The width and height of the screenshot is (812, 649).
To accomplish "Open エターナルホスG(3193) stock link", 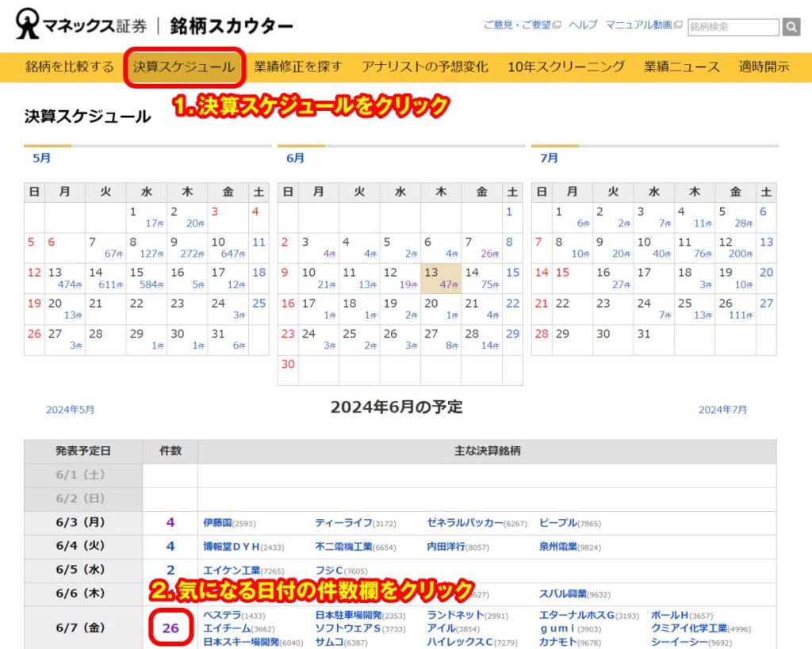I will (589, 616).
